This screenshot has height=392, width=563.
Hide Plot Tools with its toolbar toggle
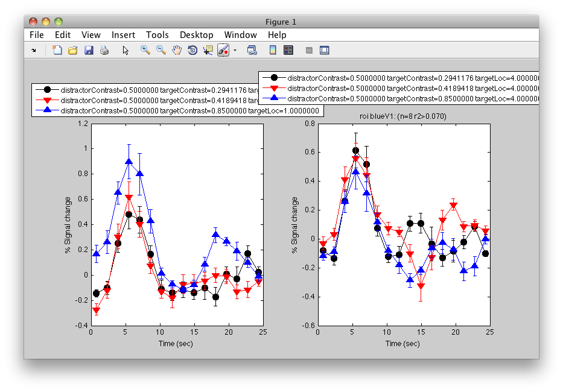tap(308, 50)
